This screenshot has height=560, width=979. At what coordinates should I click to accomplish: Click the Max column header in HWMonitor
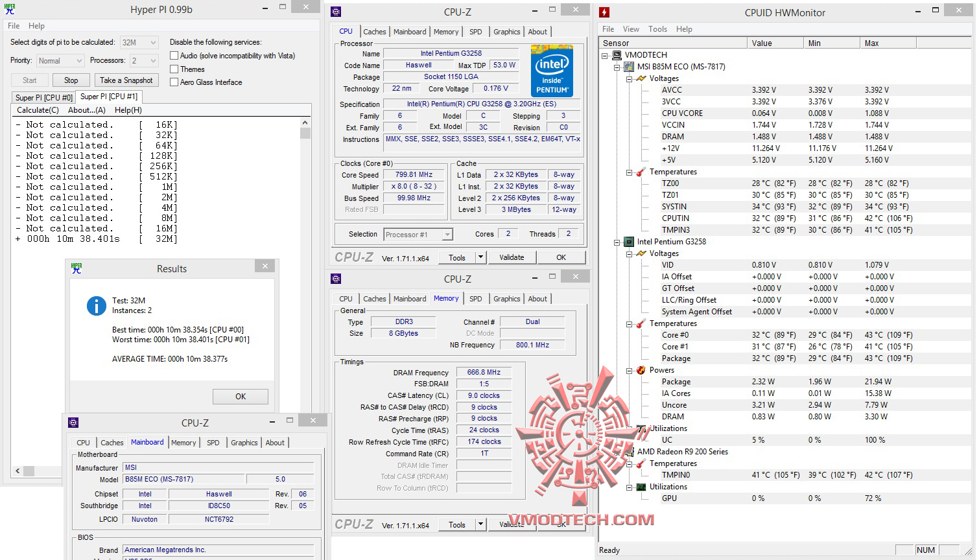[887, 43]
